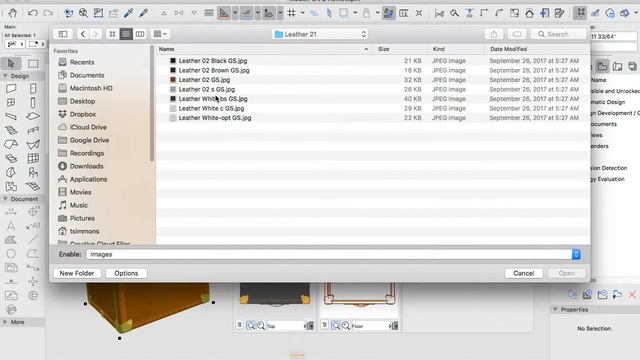Go forward in the file dialog
The height and width of the screenshot is (360, 640).
pyautogui.click(x=96, y=34)
